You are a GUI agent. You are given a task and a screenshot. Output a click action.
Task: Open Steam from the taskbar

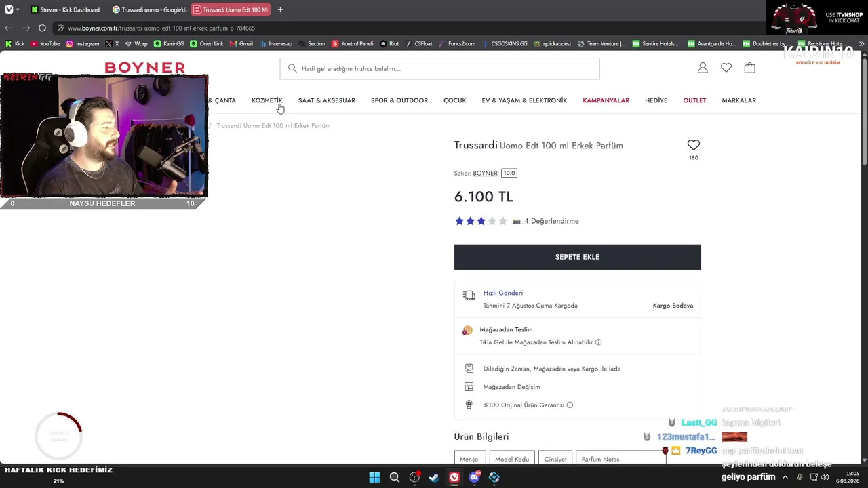434,477
